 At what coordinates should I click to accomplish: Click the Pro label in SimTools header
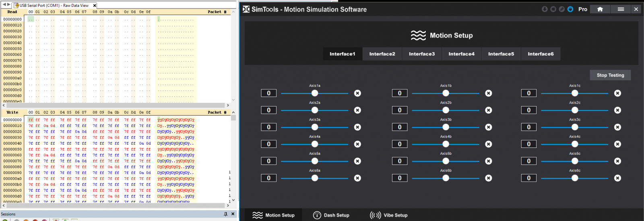(x=583, y=9)
